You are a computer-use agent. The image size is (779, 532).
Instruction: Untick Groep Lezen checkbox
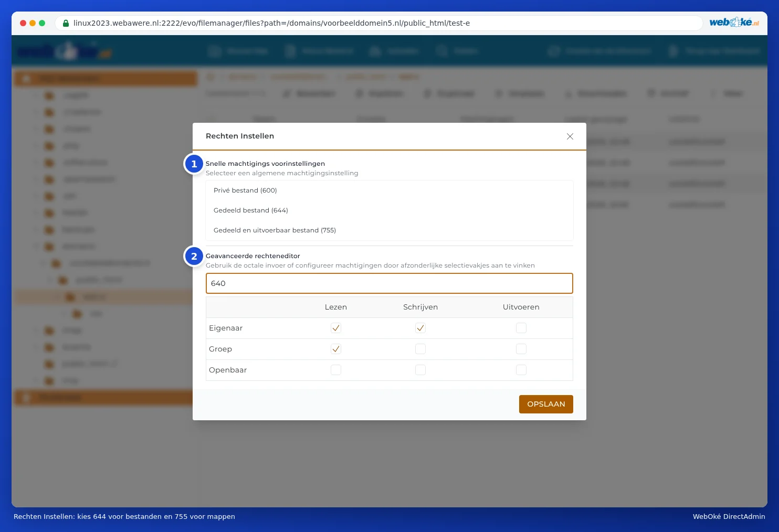click(336, 349)
